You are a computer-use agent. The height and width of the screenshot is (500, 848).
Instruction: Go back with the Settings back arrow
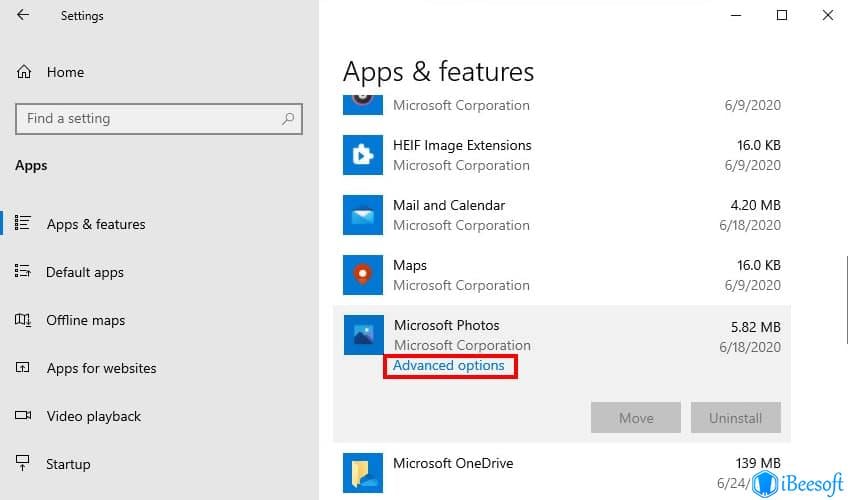tap(23, 15)
